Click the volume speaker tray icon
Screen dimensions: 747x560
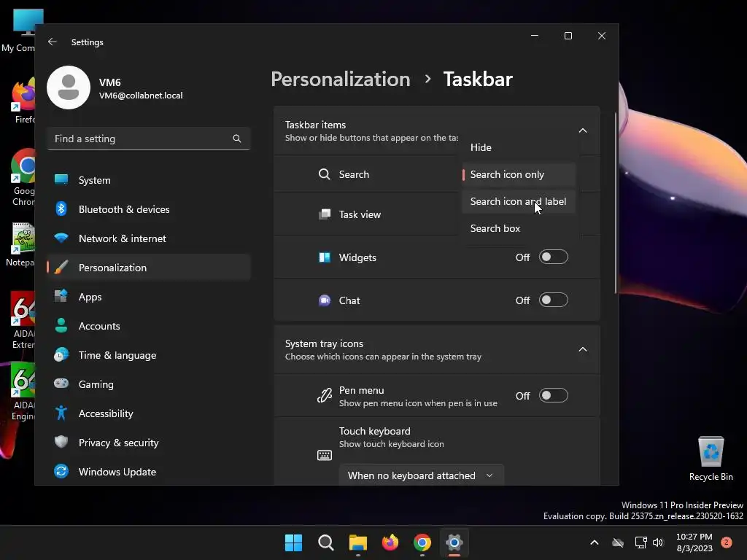pos(658,542)
